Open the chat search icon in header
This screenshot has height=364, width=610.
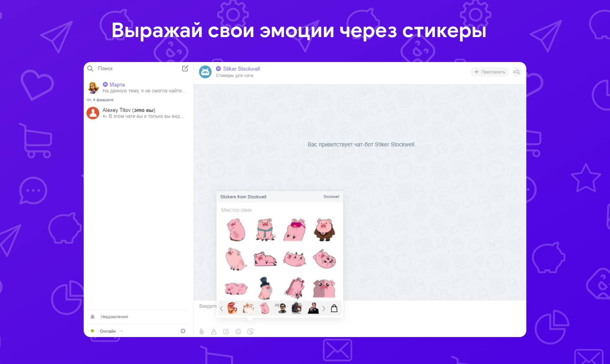517,72
